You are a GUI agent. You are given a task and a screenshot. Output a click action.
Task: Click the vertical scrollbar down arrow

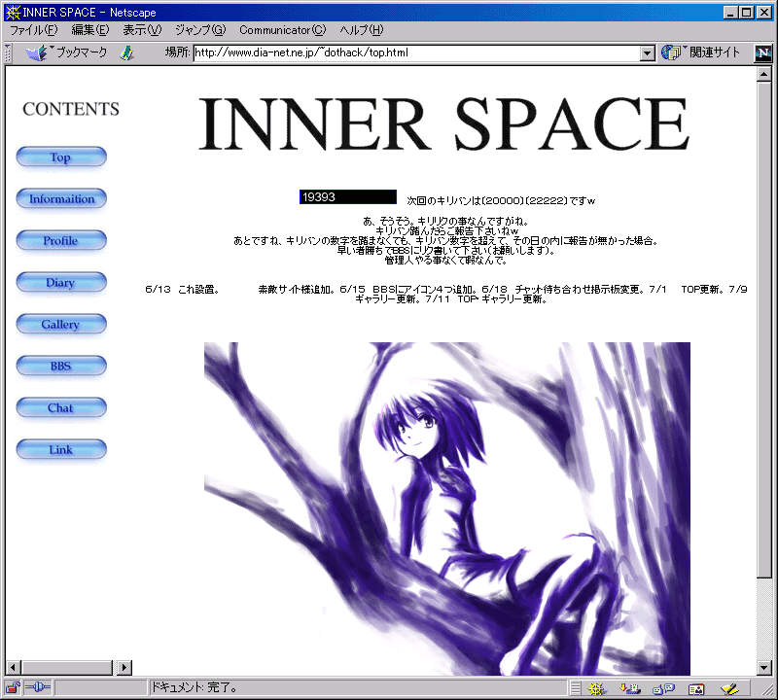764,668
